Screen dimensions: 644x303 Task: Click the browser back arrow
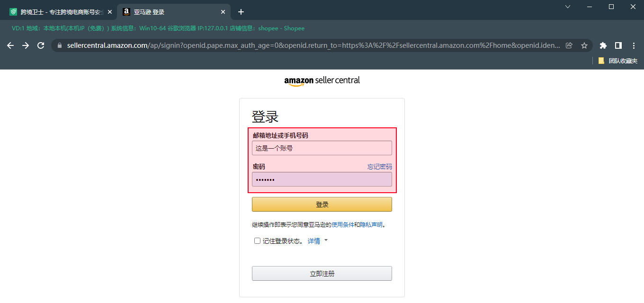tap(10, 45)
